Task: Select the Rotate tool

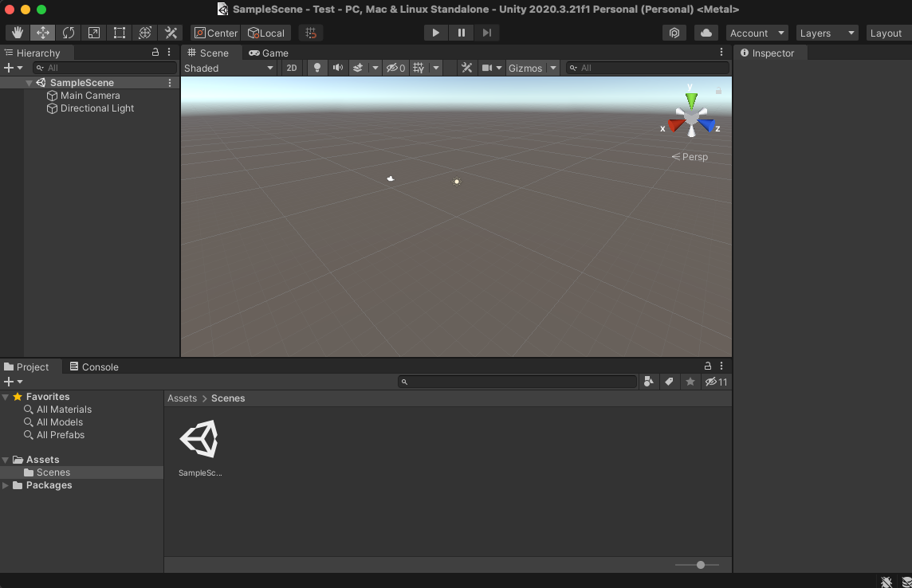Action: (x=69, y=33)
